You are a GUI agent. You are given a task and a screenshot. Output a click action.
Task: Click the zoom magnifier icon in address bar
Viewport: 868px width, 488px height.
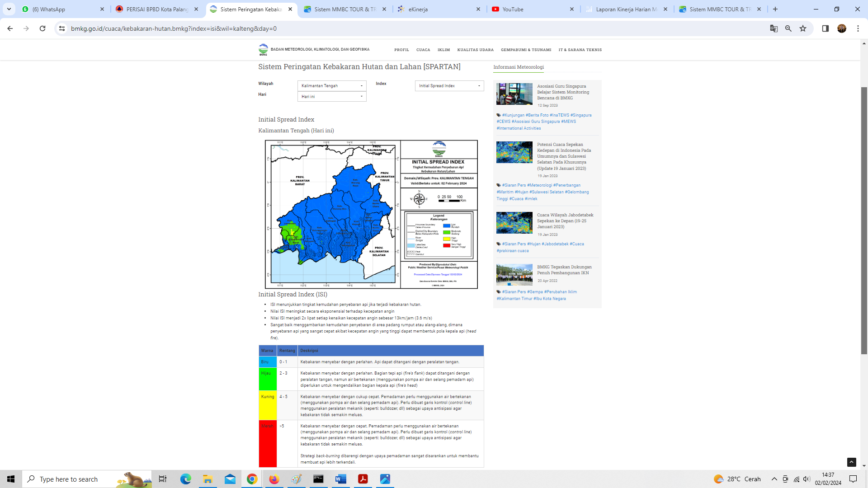(x=788, y=28)
